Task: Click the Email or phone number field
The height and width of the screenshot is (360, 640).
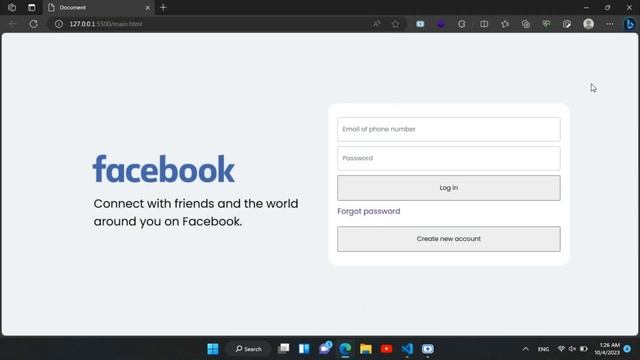Action: [449, 129]
